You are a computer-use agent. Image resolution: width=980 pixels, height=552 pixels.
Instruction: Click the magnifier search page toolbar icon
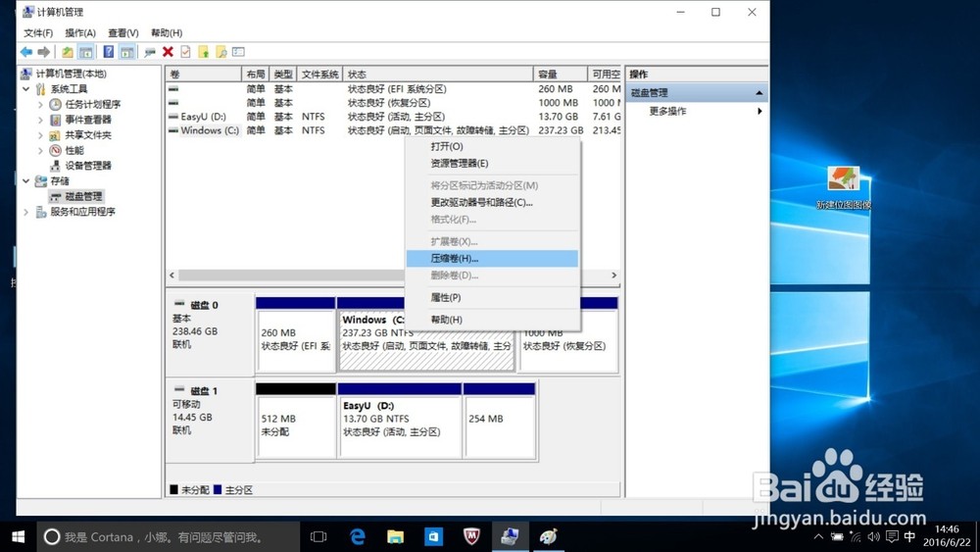tap(221, 52)
